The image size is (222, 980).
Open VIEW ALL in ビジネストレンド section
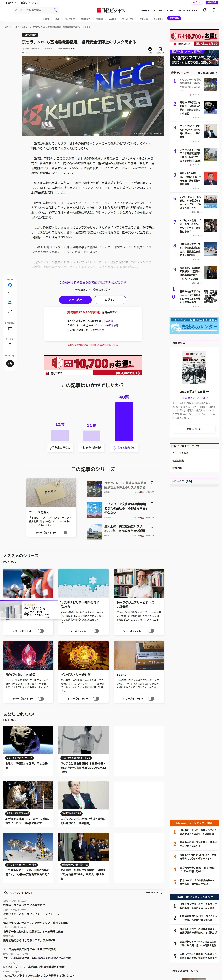point(154,892)
